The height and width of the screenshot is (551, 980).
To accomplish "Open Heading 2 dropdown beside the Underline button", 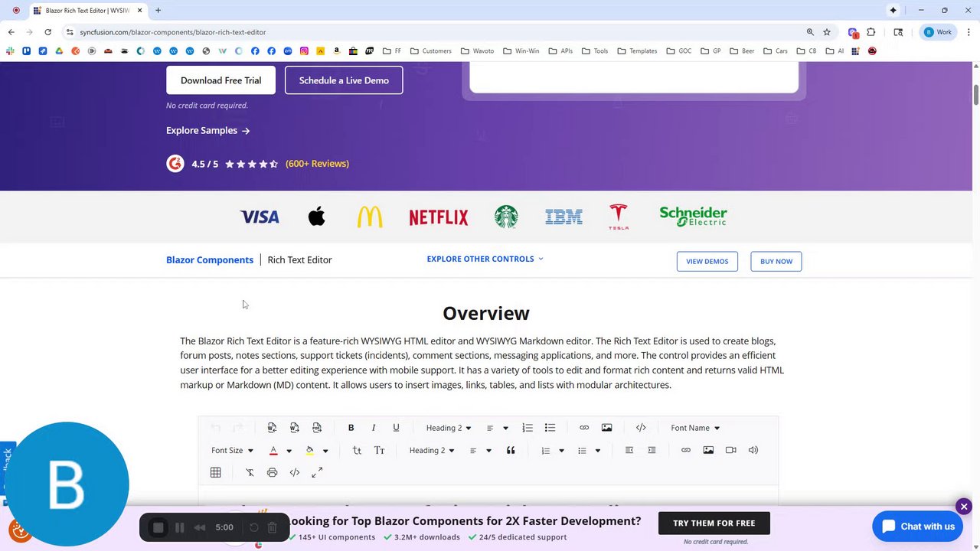I will pyautogui.click(x=449, y=428).
